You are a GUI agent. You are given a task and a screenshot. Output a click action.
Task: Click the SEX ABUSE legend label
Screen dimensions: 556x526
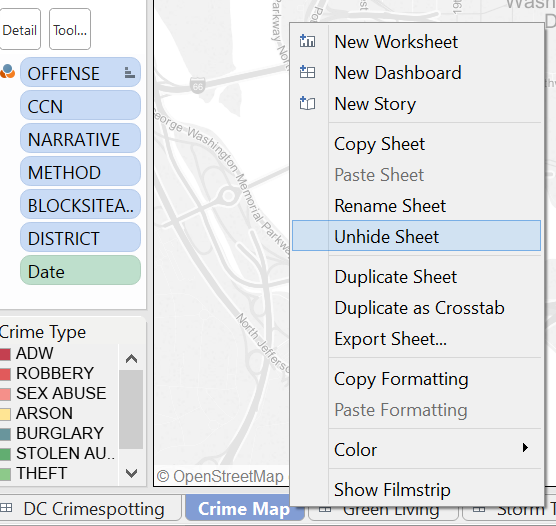[x=61, y=393]
